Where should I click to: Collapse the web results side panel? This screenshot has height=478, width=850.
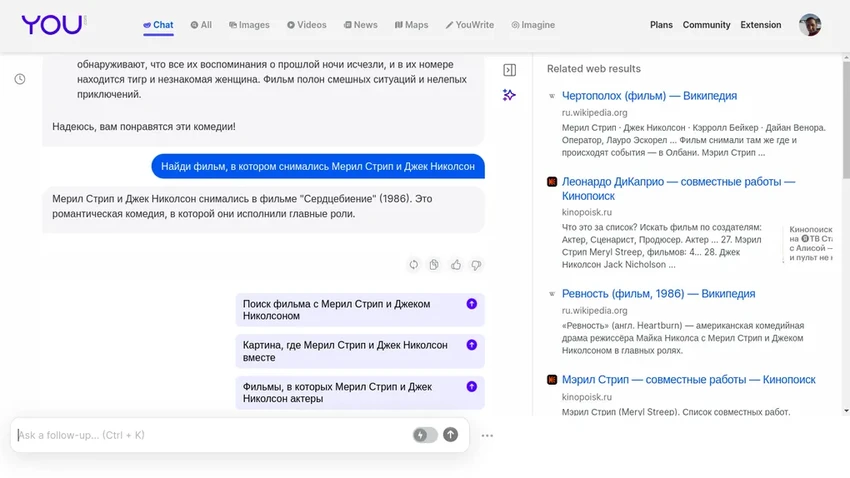tap(509, 70)
